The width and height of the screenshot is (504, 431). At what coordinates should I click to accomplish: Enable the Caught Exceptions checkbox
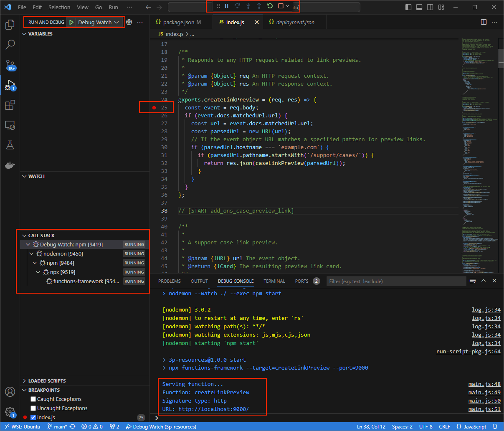[x=33, y=399]
